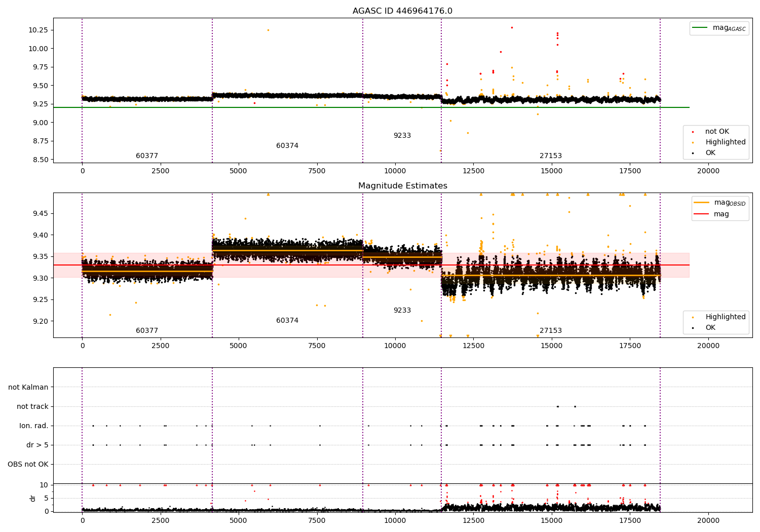The height and width of the screenshot is (532, 760).
Task: Click the 'OBS not OK' axis label
Action: coord(28,465)
